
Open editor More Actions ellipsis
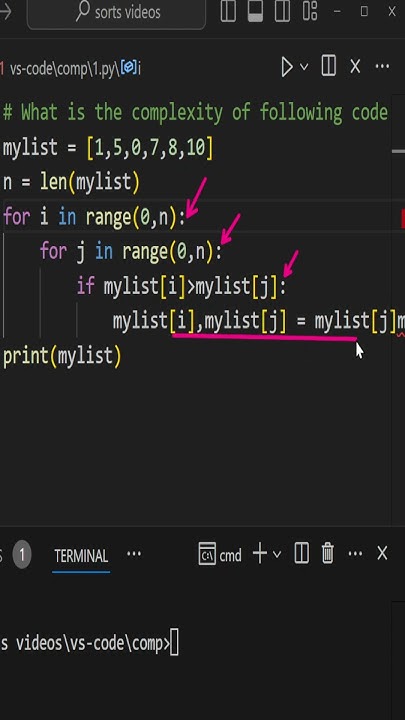382,67
